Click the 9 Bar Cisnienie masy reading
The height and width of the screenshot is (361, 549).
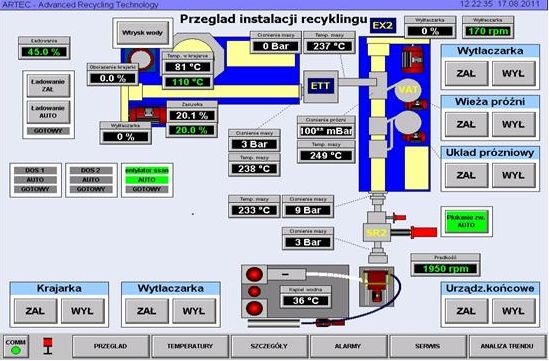308,210
